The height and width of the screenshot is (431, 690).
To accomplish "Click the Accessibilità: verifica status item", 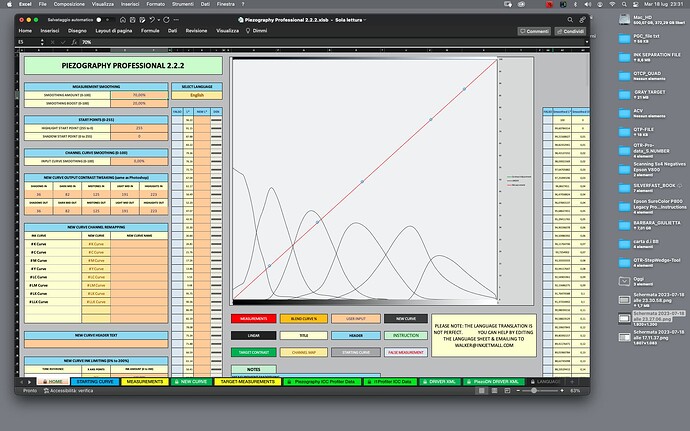I will [68, 391].
